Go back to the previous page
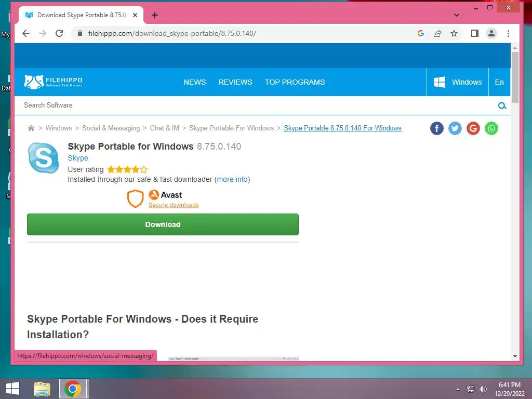This screenshot has width=532, height=399. pos(26,33)
